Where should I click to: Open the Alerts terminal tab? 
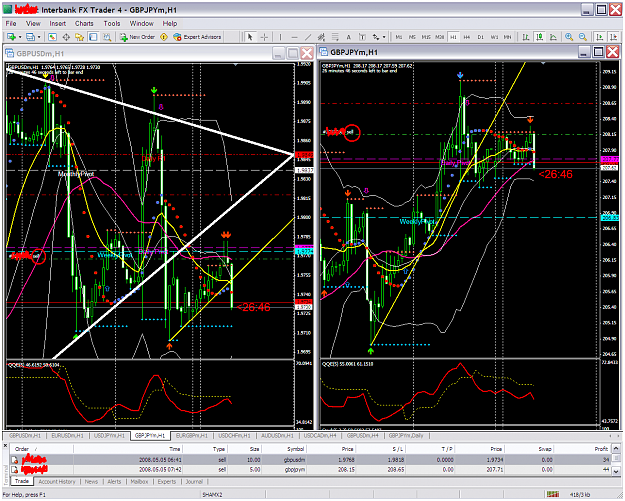114,482
